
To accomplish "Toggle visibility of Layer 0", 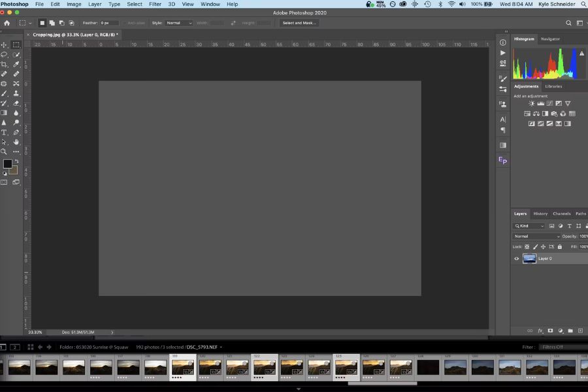I will pyautogui.click(x=516, y=259).
